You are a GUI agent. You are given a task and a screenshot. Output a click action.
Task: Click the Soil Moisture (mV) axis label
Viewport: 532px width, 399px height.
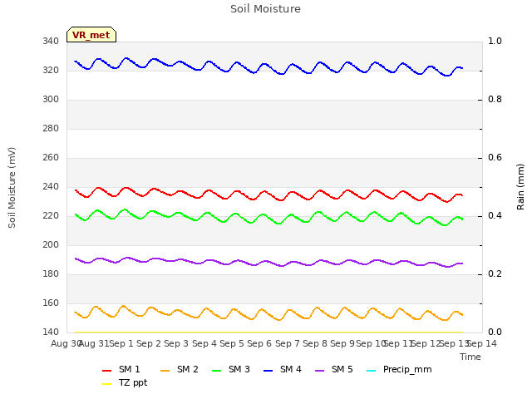(x=12, y=187)
